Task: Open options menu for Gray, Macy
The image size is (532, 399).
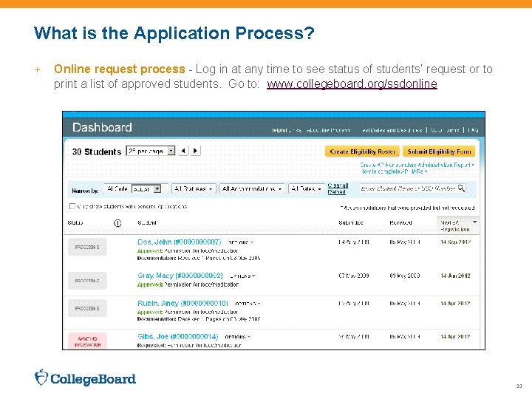Action: (242, 276)
